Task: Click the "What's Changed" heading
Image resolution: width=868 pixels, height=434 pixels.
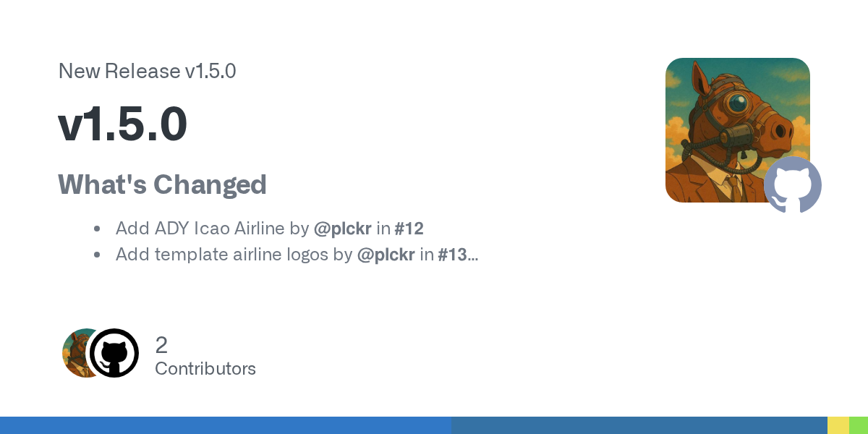Action: click(162, 184)
